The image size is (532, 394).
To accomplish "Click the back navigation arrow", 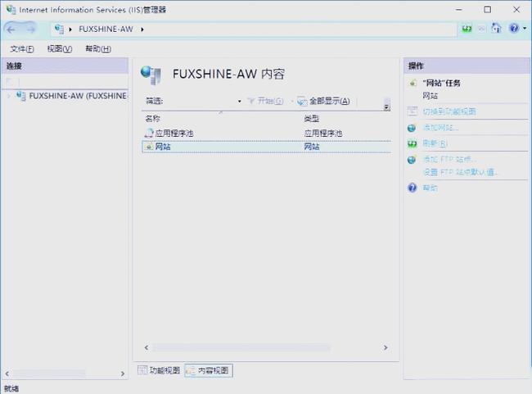I will click(x=11, y=29).
